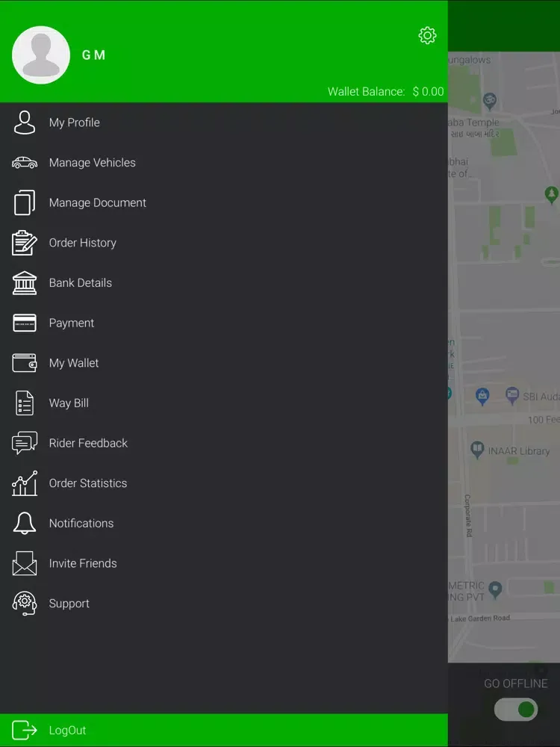Click the bell icon for Notifications
Screen dimensions: 560x747
pyautogui.click(x=25, y=524)
